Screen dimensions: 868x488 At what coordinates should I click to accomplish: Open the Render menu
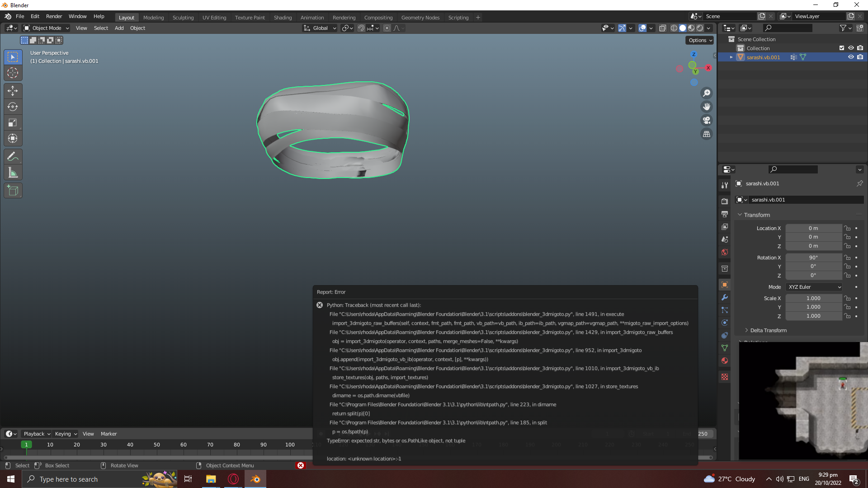(x=54, y=16)
